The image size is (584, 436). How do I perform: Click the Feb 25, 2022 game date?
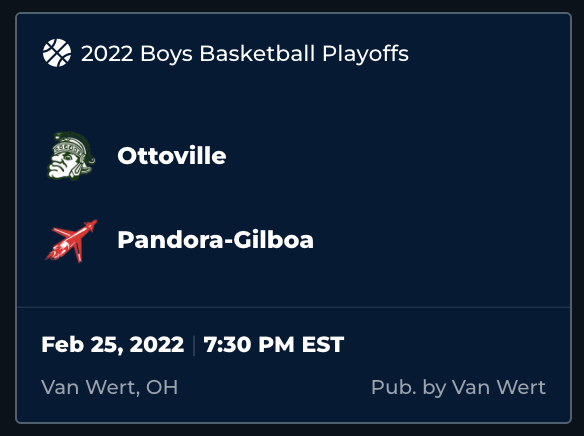(112, 344)
